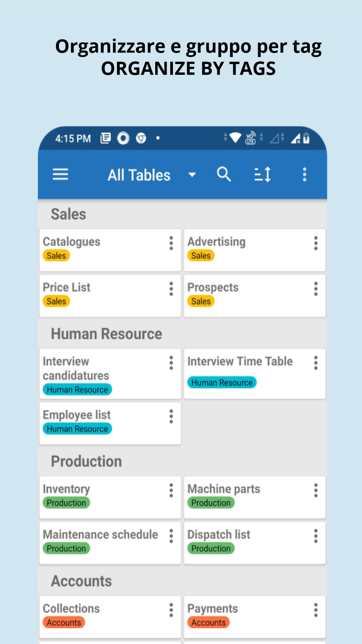Open options menu for Advertising card
362x644 pixels.
click(316, 243)
